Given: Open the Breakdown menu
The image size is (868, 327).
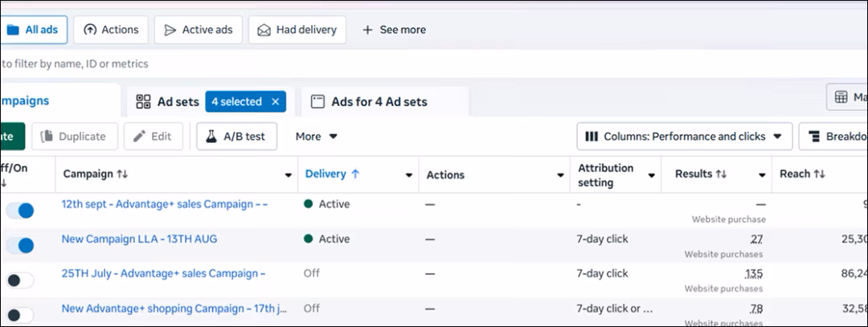Looking at the screenshot, I should [833, 137].
